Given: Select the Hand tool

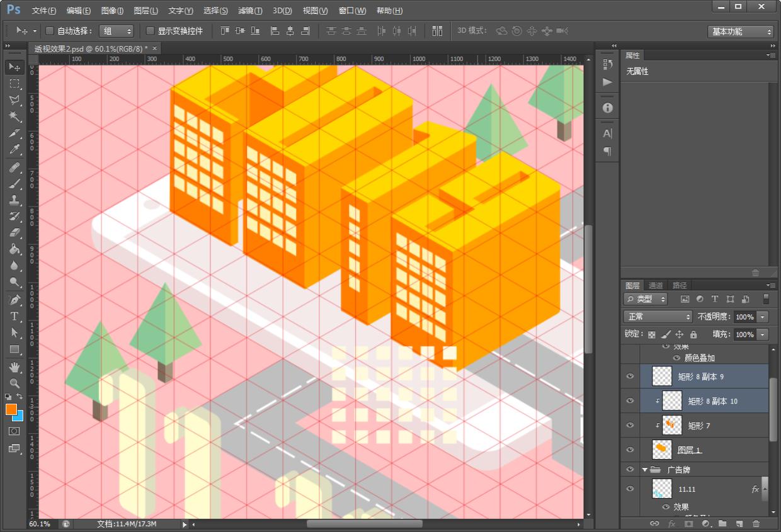Looking at the screenshot, I should click(x=14, y=366).
